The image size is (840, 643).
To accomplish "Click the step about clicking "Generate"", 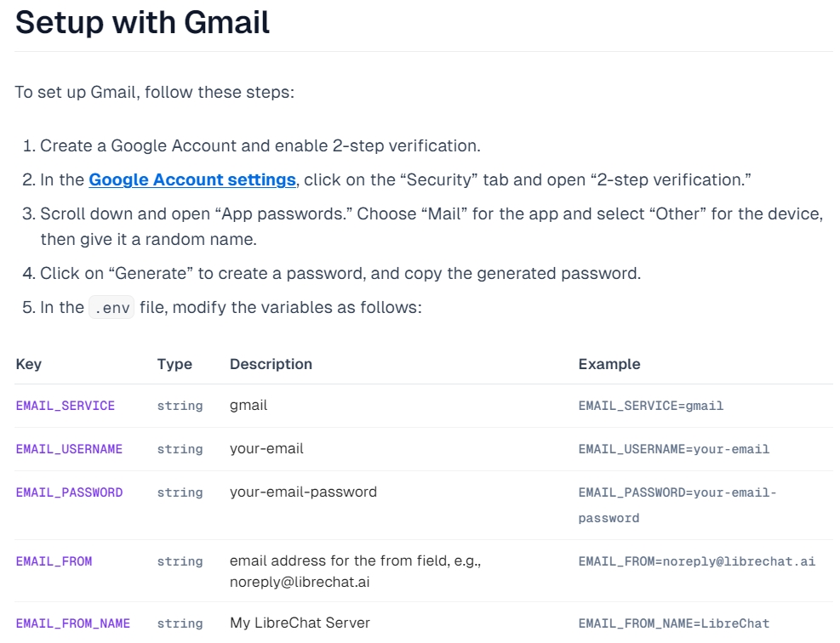I will (340, 274).
